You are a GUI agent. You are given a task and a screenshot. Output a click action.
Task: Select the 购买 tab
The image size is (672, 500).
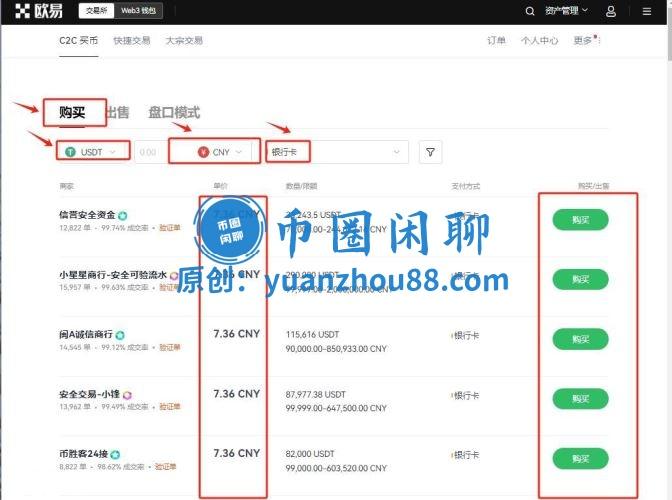point(72,113)
